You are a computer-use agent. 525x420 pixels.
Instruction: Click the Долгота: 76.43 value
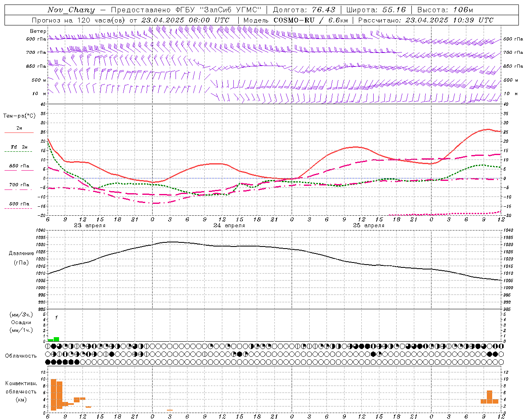coord(304,10)
